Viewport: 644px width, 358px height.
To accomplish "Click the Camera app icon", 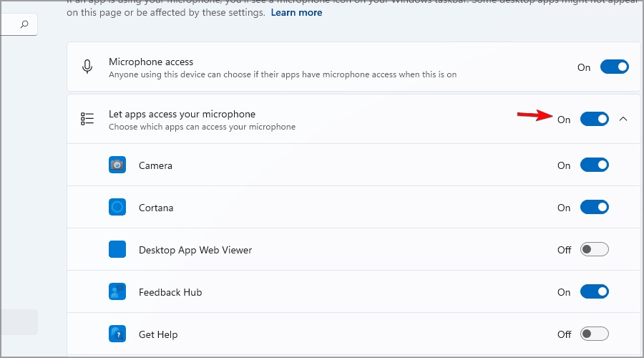I will pos(117,165).
